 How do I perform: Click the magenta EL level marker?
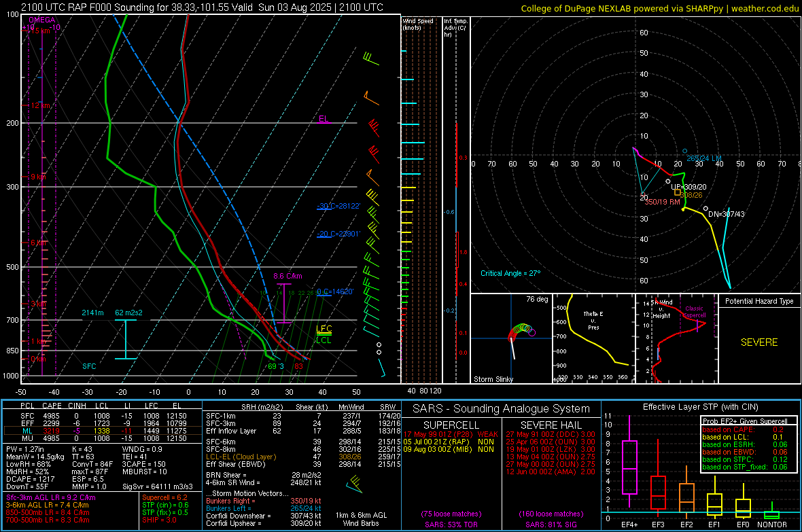[x=324, y=119]
